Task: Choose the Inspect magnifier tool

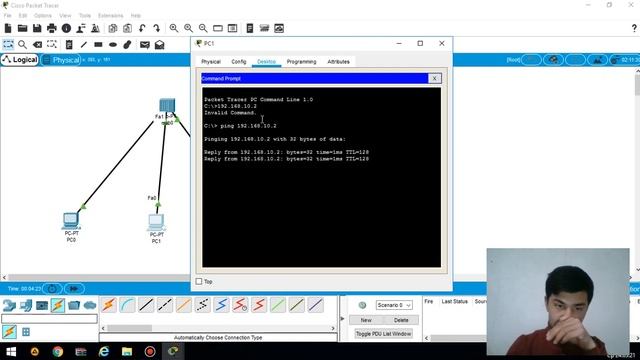Action: [x=22, y=44]
